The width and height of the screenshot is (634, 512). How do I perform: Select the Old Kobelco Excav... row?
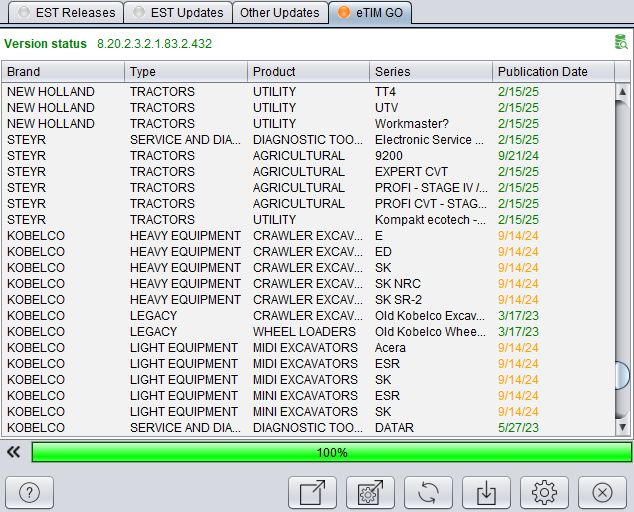tap(308, 315)
